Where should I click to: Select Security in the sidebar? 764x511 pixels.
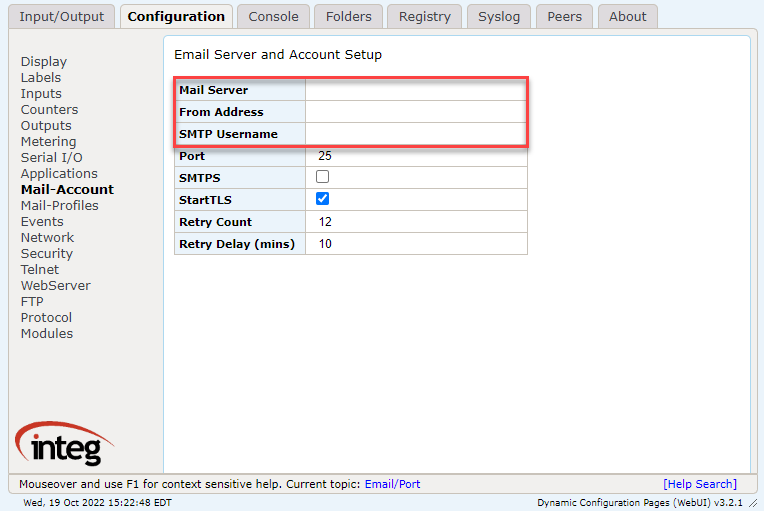[47, 253]
